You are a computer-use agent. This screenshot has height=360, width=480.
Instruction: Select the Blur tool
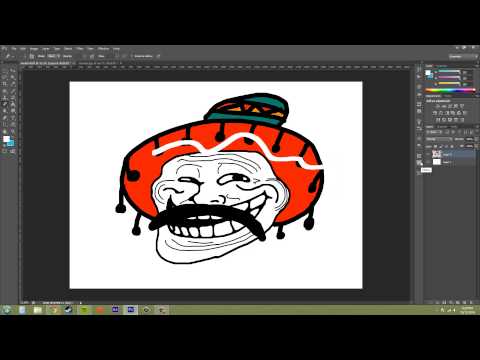point(4,111)
